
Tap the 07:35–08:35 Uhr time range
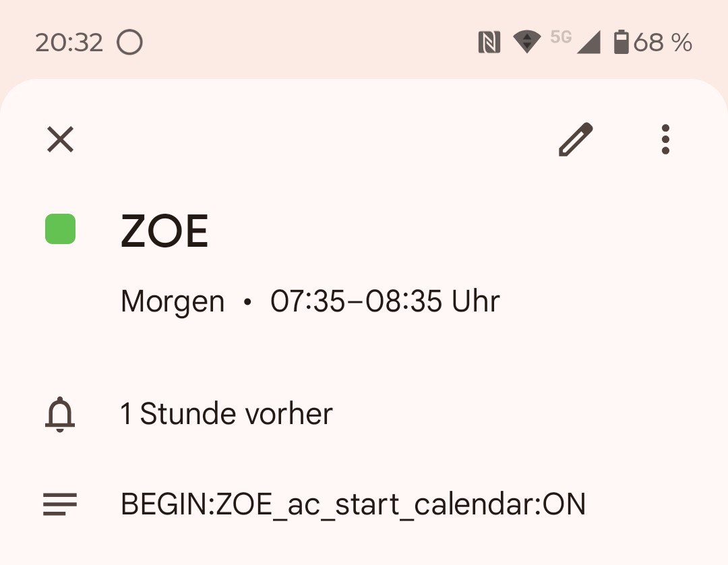385,301
